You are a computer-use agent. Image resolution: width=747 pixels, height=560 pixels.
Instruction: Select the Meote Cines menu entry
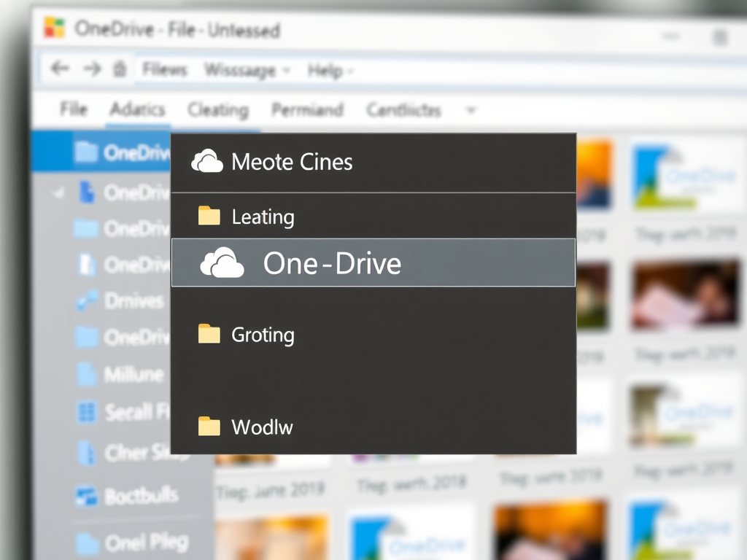373,163
